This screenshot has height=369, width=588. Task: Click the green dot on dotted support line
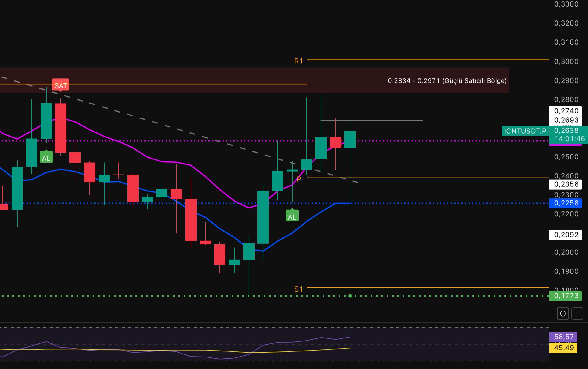click(x=350, y=296)
